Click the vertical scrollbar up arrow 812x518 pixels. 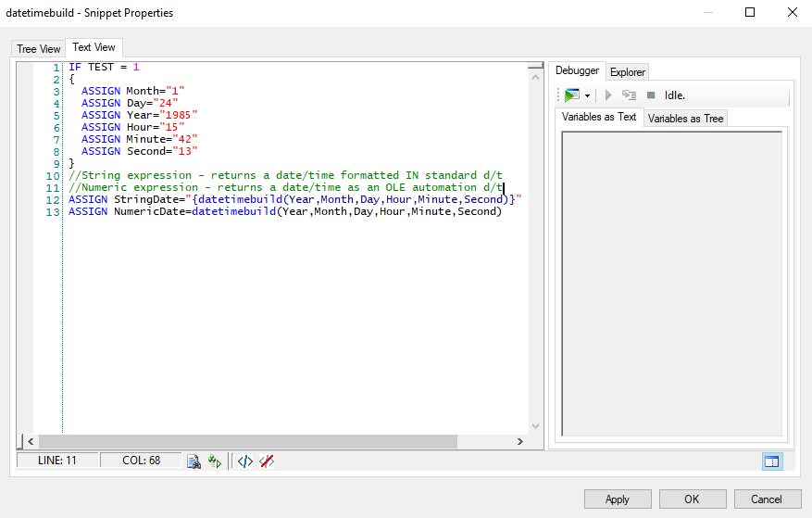tap(535, 77)
